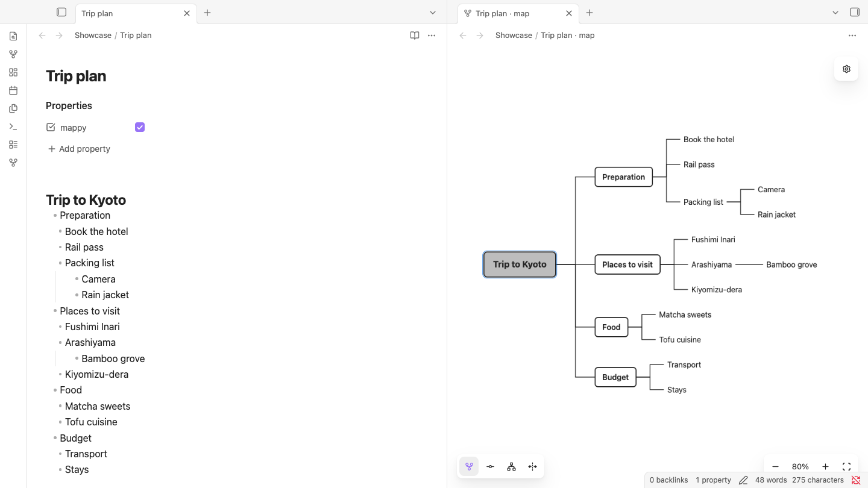Image resolution: width=868 pixels, height=488 pixels.
Task: Select the Trip to Kyoto root node
Action: 520,264
